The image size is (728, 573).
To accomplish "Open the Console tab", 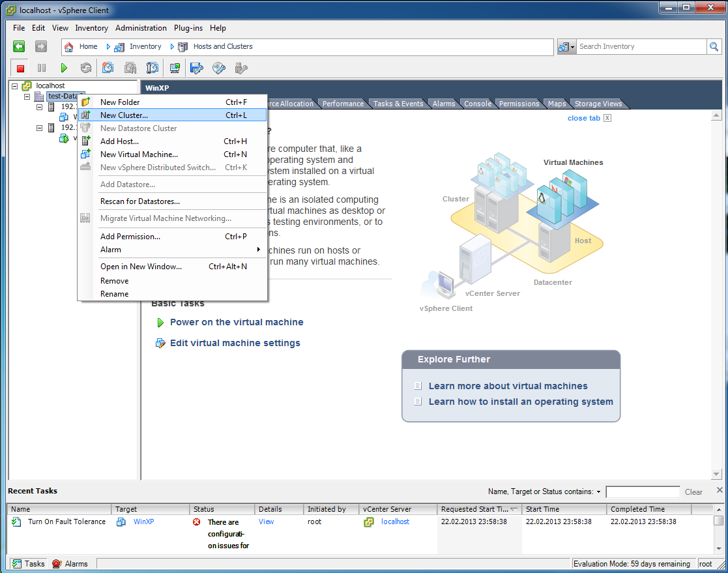I will pos(478,104).
